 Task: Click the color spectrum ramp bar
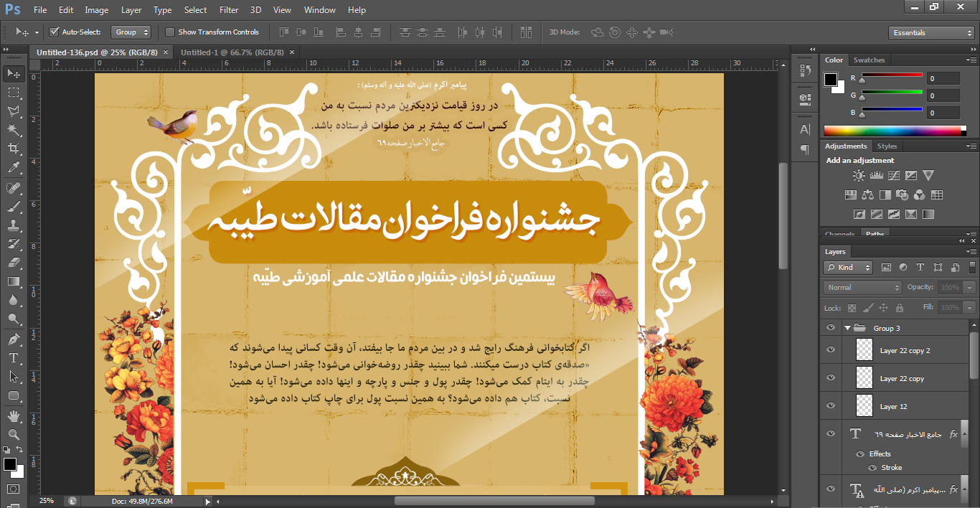(x=894, y=131)
